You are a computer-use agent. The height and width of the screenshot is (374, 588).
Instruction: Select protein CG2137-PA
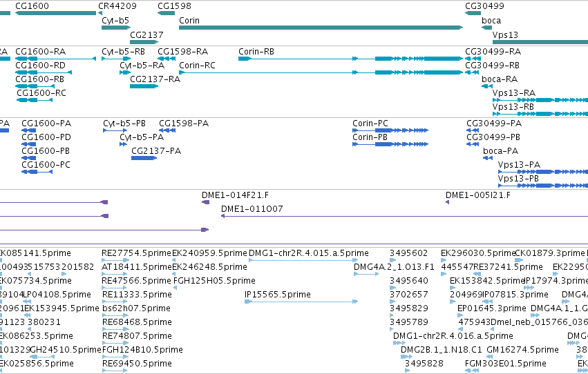(144, 158)
